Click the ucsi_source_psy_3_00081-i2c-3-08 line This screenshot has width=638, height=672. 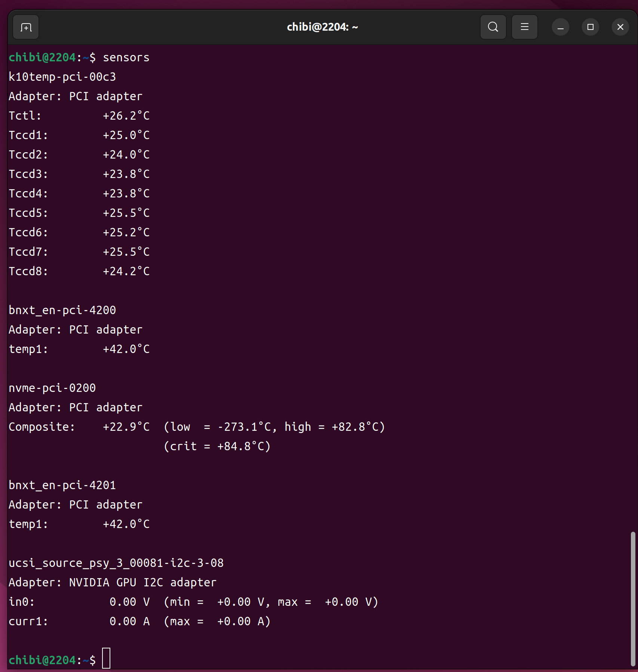tap(116, 563)
